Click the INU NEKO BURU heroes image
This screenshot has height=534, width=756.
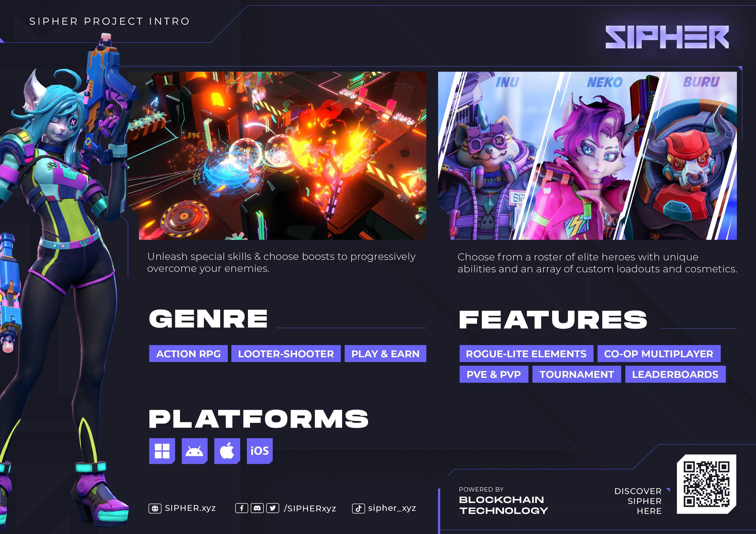[x=587, y=156]
